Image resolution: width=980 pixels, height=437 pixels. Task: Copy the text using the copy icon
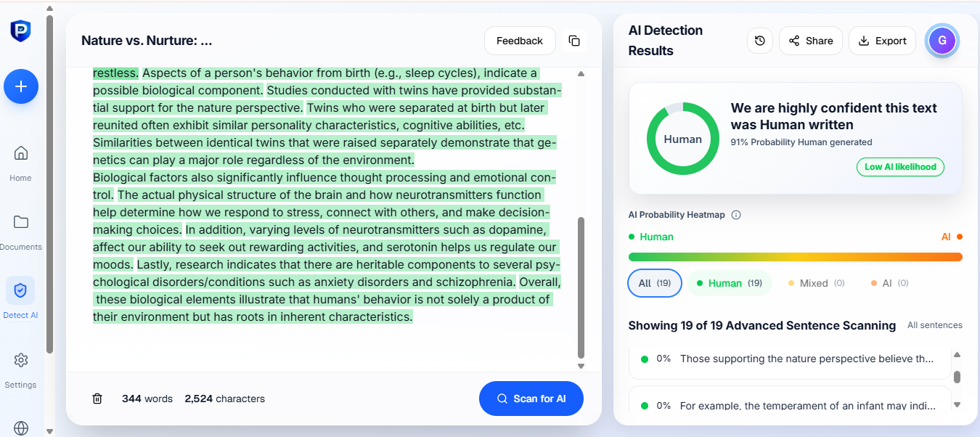[574, 41]
